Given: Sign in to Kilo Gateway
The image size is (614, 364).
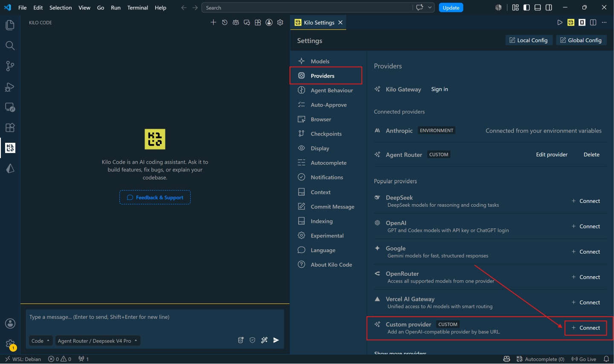Looking at the screenshot, I should coord(440,89).
